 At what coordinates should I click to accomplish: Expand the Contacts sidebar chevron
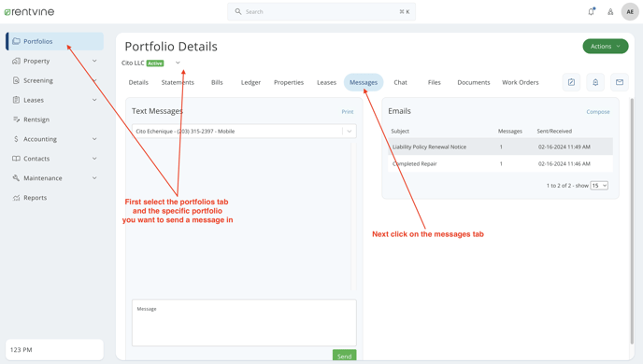click(x=94, y=159)
